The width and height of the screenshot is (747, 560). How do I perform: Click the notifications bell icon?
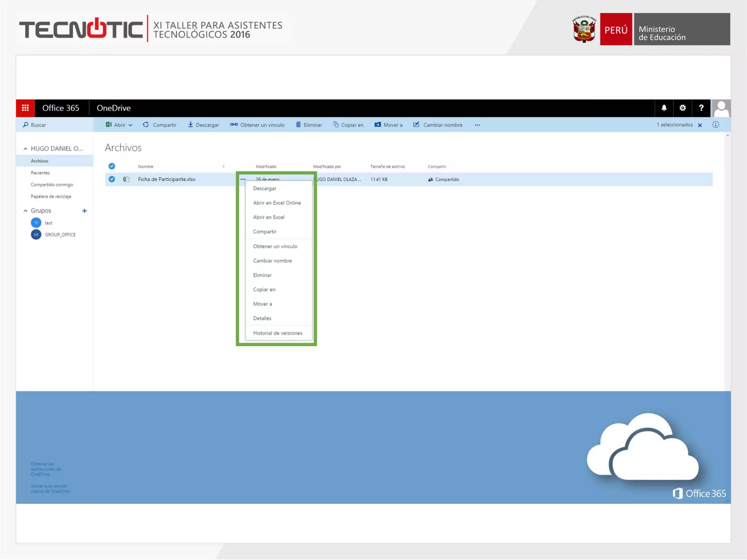664,108
